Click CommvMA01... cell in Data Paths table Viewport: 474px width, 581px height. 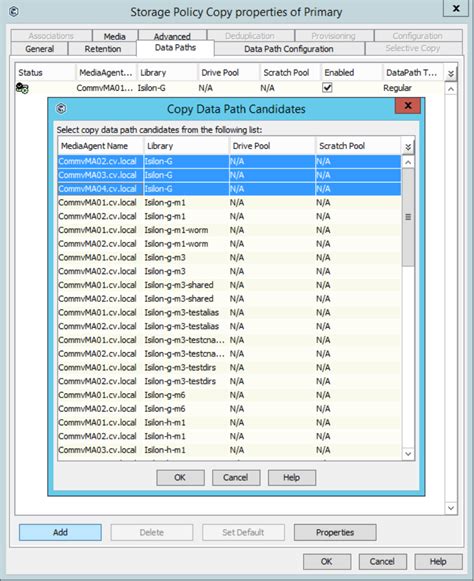pyautogui.click(x=105, y=88)
